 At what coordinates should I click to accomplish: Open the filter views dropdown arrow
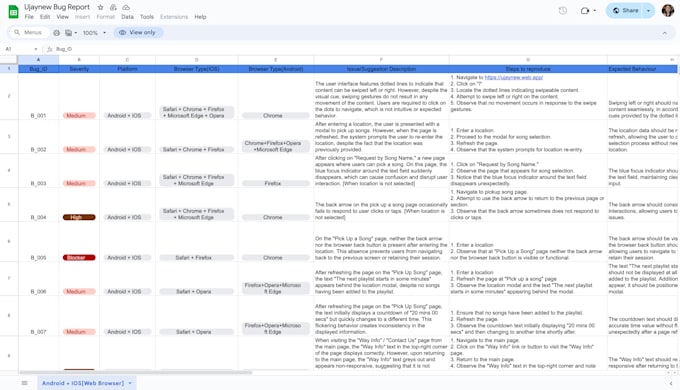coord(76,33)
